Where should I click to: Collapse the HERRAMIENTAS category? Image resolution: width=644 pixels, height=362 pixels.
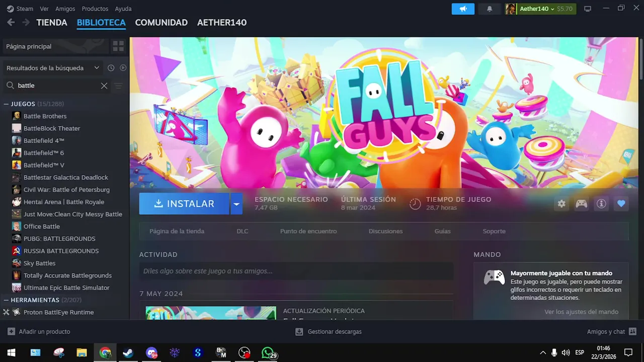click(x=7, y=300)
